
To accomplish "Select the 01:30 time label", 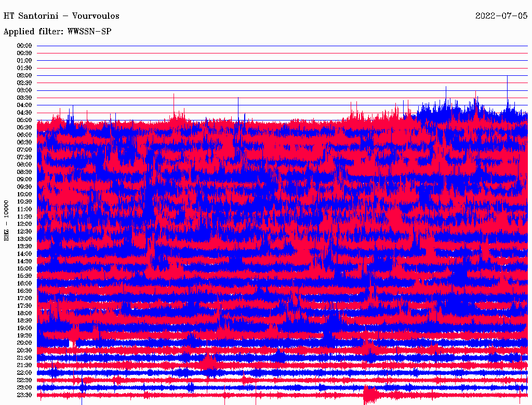I will [x=24, y=68].
